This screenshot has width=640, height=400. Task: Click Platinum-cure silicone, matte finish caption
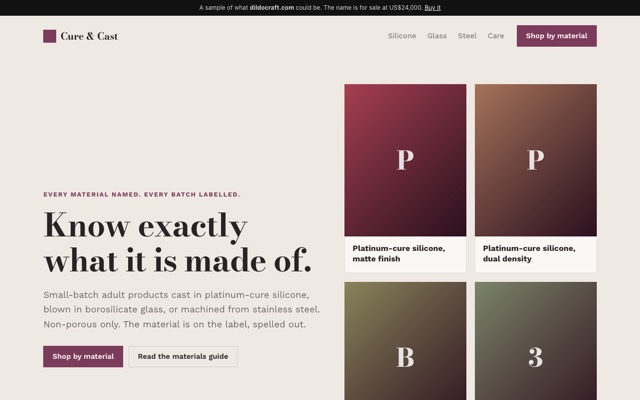[399, 253]
